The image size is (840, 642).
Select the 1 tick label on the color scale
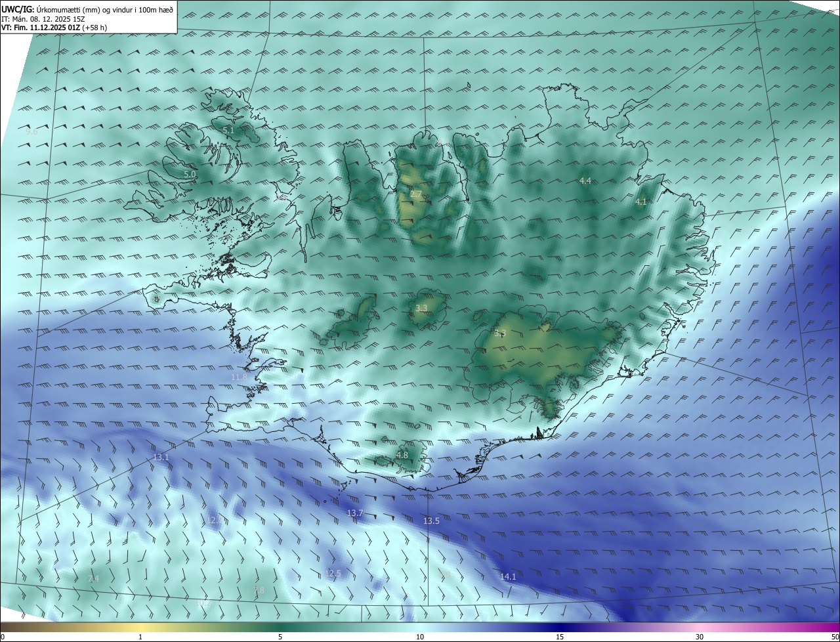pos(140,637)
